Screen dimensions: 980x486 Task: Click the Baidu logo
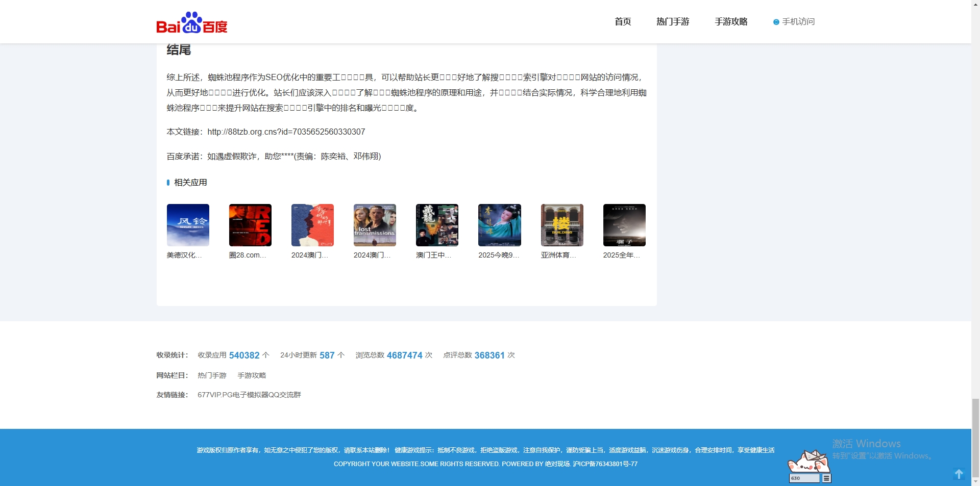(x=191, y=21)
